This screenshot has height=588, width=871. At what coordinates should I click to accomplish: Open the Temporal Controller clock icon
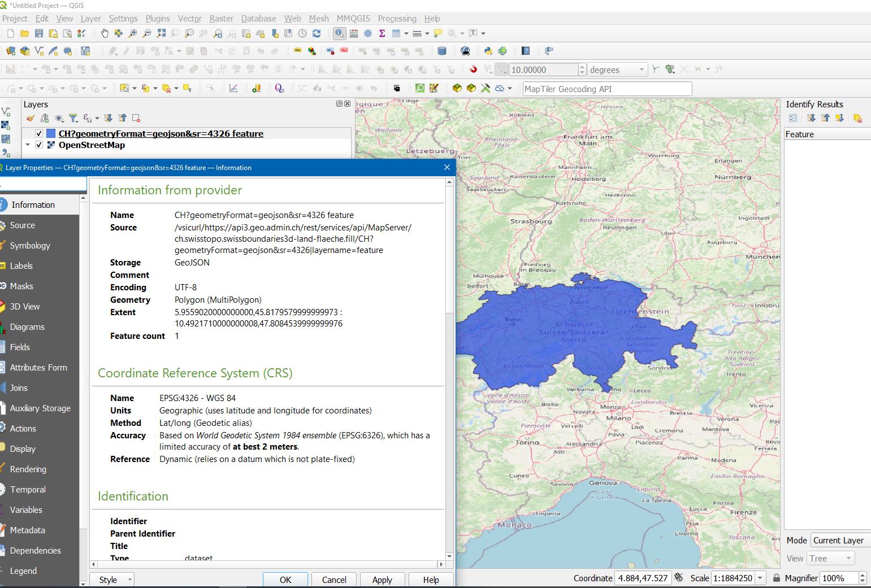pos(302,33)
